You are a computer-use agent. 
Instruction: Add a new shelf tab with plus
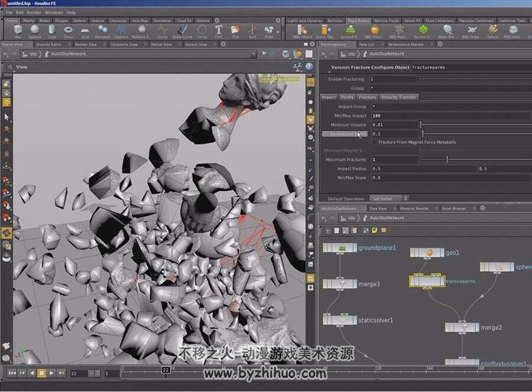pyautogui.click(x=217, y=20)
